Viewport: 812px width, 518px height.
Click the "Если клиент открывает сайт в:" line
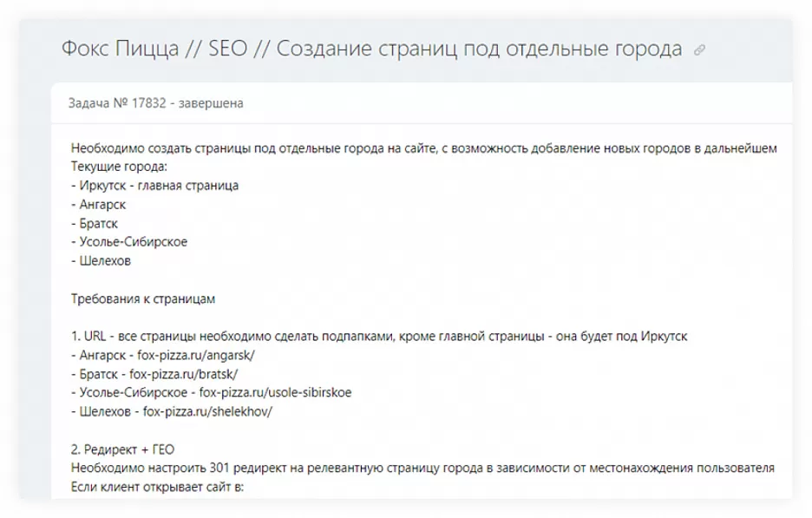point(158,488)
